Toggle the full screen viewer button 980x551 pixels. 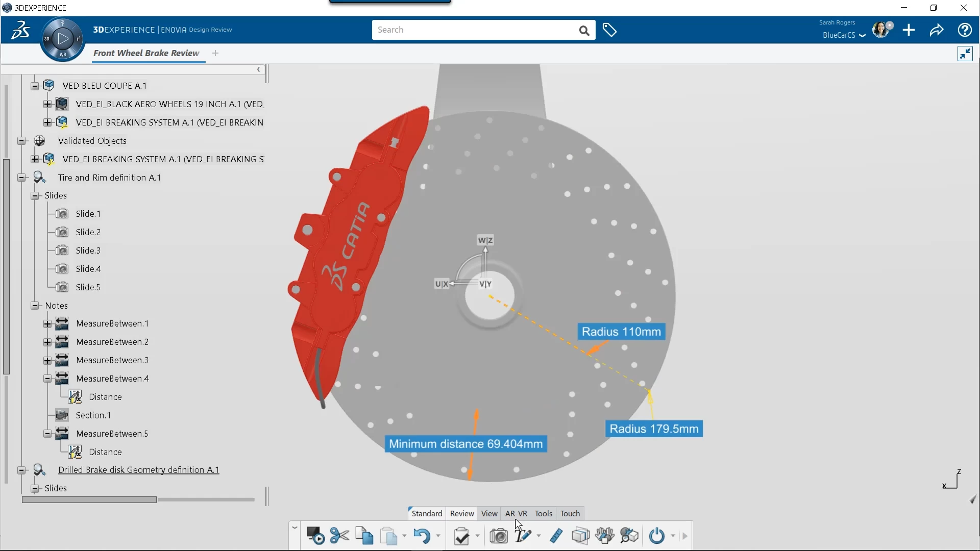[965, 54]
